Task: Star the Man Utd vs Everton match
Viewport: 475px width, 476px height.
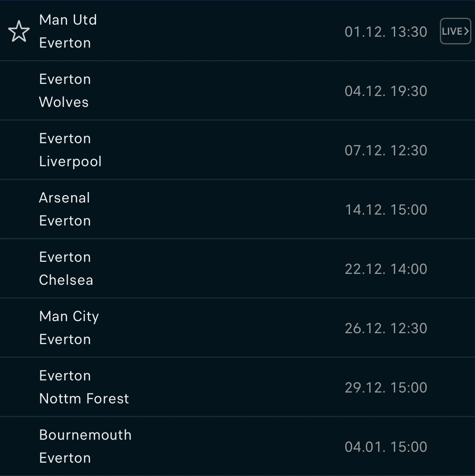Action: click(x=19, y=31)
